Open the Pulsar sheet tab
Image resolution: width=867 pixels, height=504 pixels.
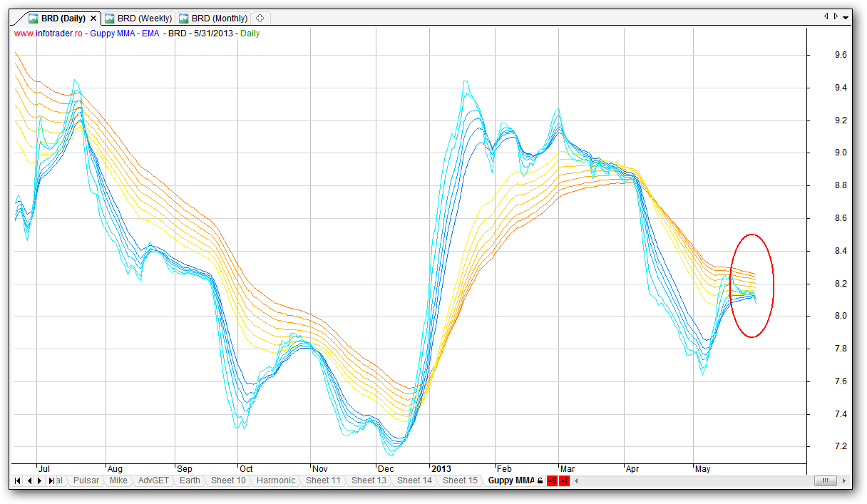click(x=86, y=480)
